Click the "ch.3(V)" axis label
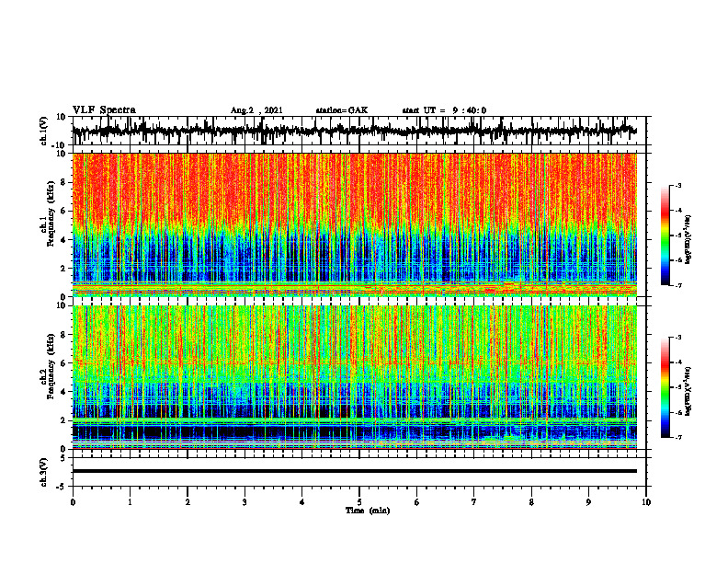 point(44,472)
